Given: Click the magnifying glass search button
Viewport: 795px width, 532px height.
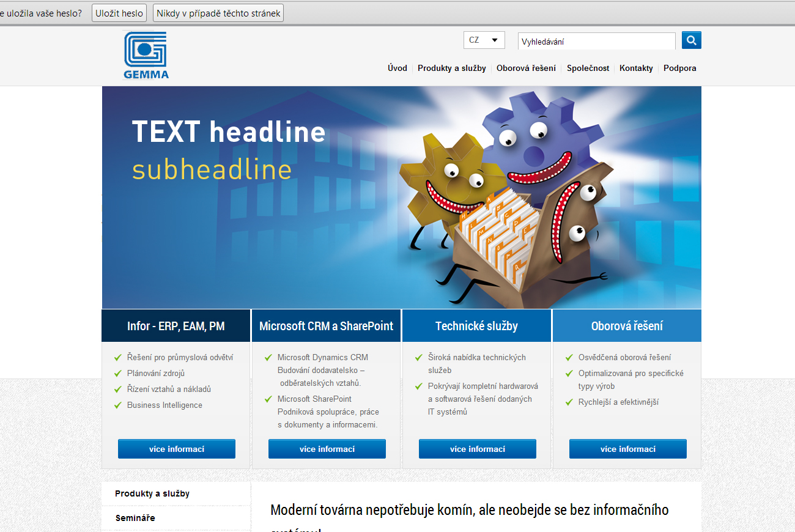Looking at the screenshot, I should coord(691,40).
